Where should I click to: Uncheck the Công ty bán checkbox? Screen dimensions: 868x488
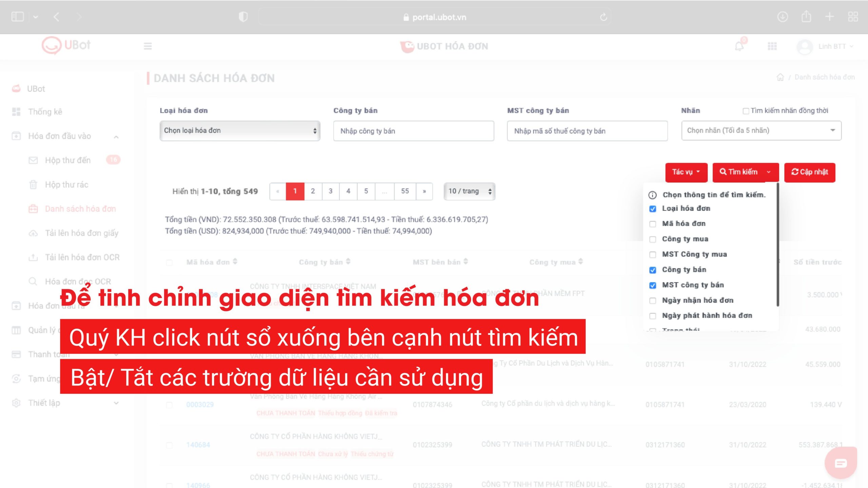[x=653, y=270]
